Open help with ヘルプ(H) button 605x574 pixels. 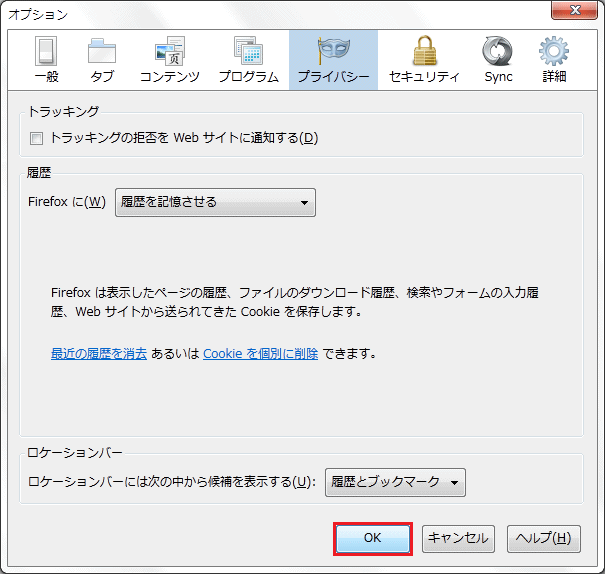pyautogui.click(x=544, y=539)
